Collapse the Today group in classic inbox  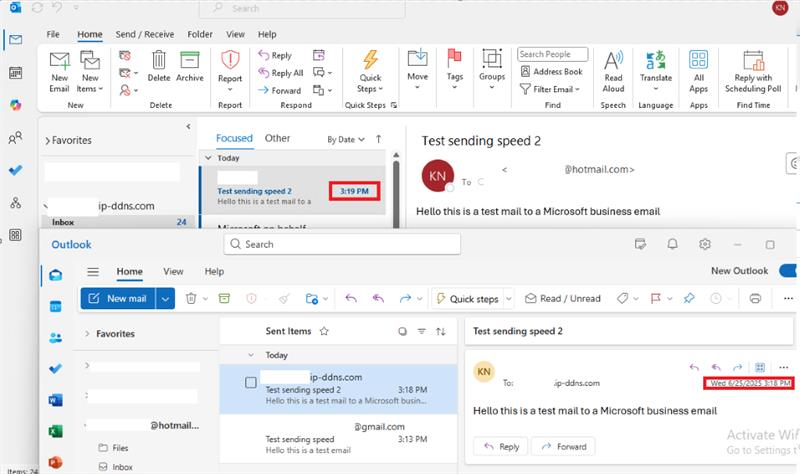pyautogui.click(x=208, y=158)
